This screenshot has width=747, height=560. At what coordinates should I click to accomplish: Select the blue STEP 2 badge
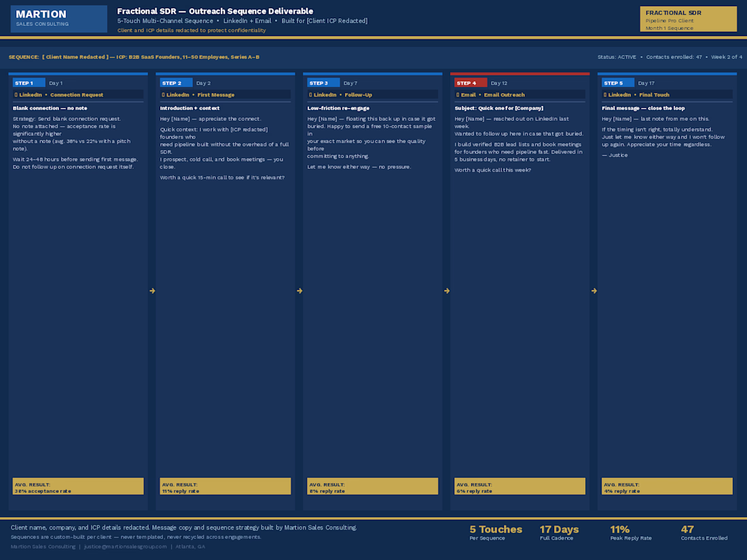pyautogui.click(x=176, y=83)
